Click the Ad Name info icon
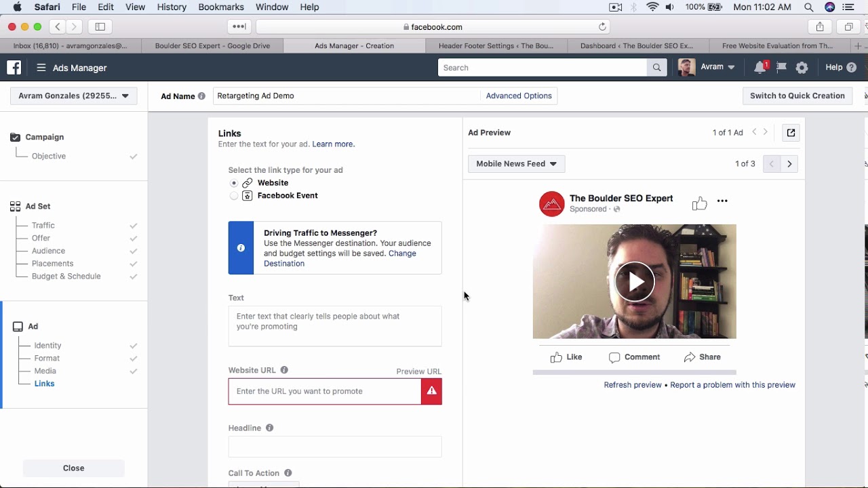The image size is (868, 488). click(x=201, y=96)
